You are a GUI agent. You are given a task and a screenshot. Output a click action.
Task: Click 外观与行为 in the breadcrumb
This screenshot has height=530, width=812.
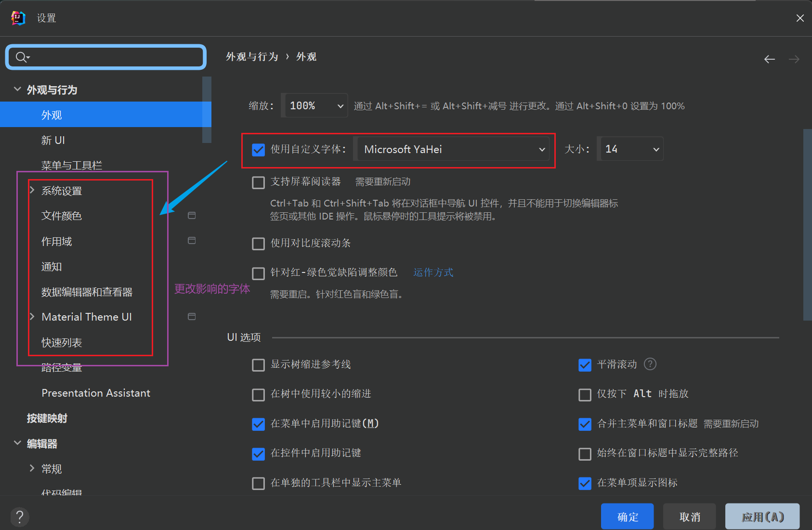click(252, 57)
